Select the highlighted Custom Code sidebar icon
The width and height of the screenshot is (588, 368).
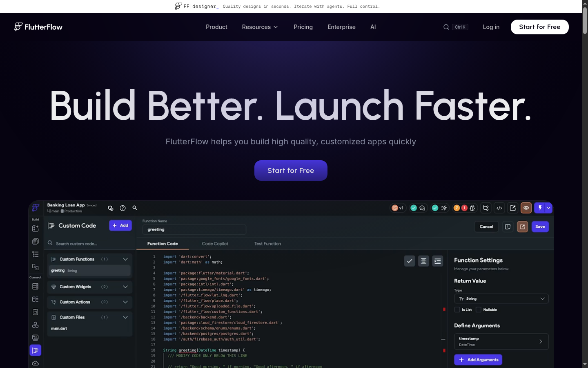tap(36, 350)
